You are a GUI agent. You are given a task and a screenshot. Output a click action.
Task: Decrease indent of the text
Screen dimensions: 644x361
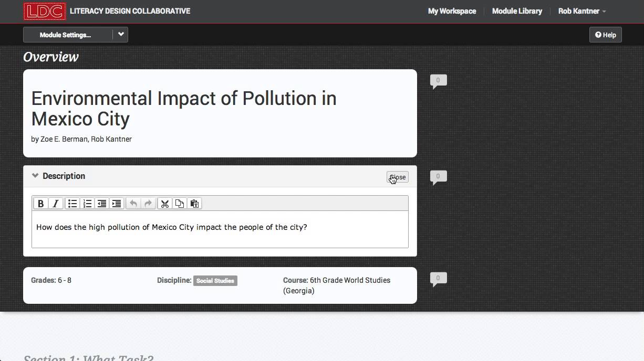click(102, 204)
